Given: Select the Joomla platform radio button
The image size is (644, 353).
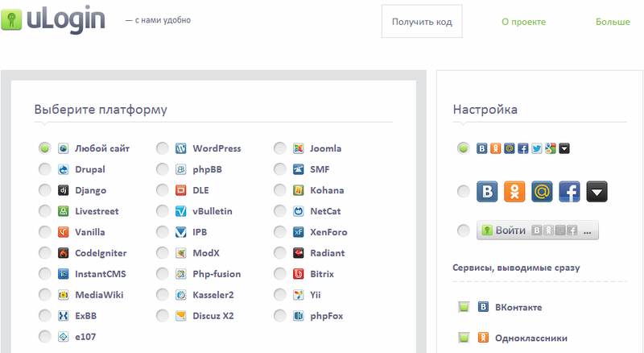Looking at the screenshot, I should (279, 148).
